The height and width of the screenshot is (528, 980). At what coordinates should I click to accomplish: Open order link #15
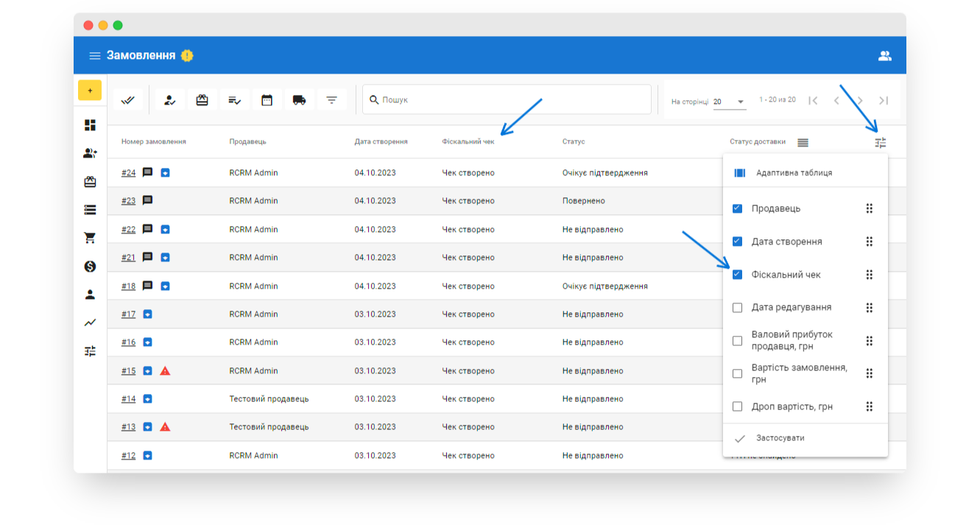[x=128, y=371]
